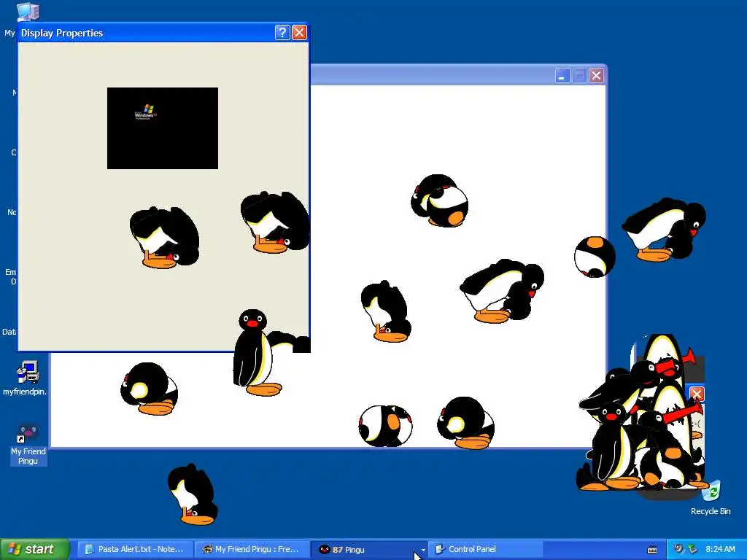
Task: Close the small window behind the penguin pile
Action: pos(697,394)
